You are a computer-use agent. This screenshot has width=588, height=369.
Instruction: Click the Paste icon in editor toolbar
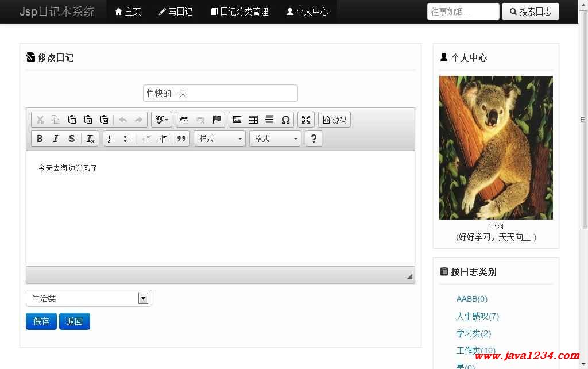(x=72, y=120)
